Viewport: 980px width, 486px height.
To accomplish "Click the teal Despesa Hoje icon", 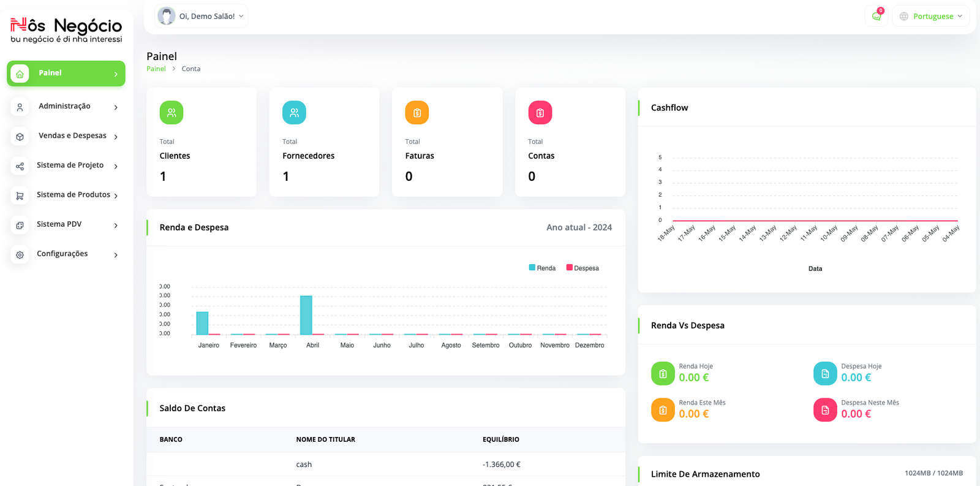I will [825, 374].
